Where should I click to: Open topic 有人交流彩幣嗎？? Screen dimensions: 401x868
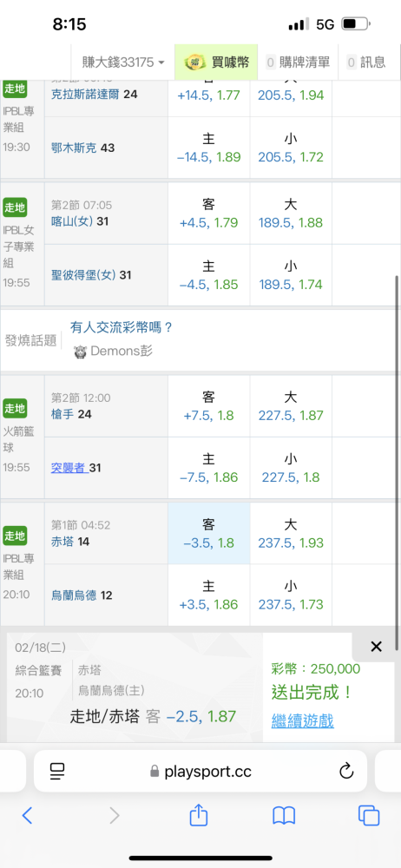[122, 327]
